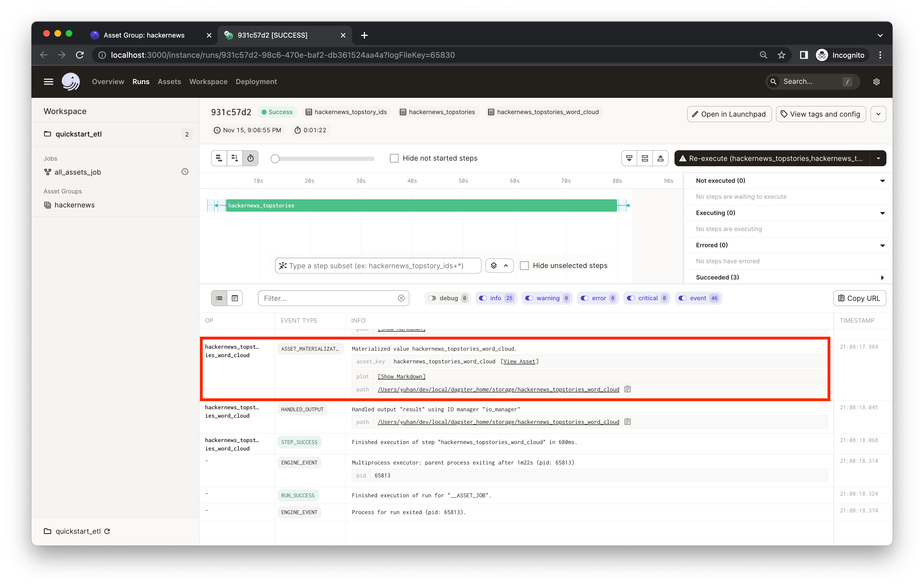The width and height of the screenshot is (924, 587).
Task: Toggle the debug log level filter
Action: 432,298
